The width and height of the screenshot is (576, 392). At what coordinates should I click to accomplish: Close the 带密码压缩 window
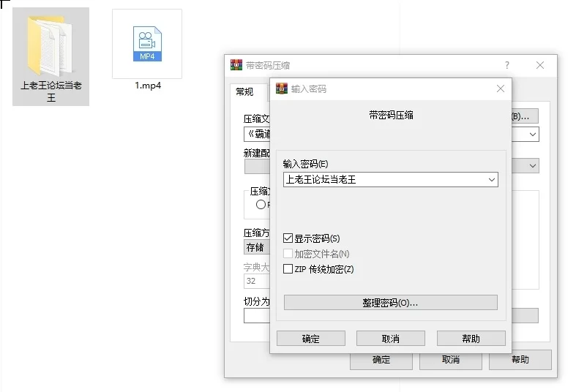(x=540, y=65)
